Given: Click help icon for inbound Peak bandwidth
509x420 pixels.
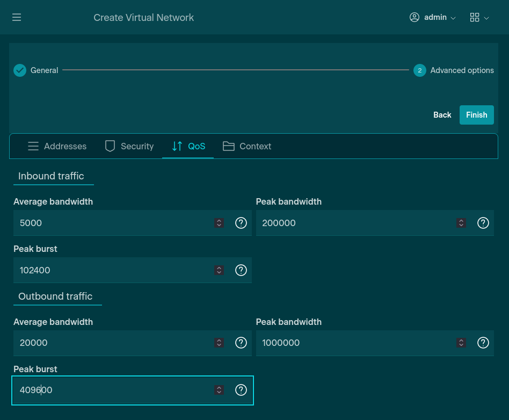Looking at the screenshot, I should click(x=483, y=223).
